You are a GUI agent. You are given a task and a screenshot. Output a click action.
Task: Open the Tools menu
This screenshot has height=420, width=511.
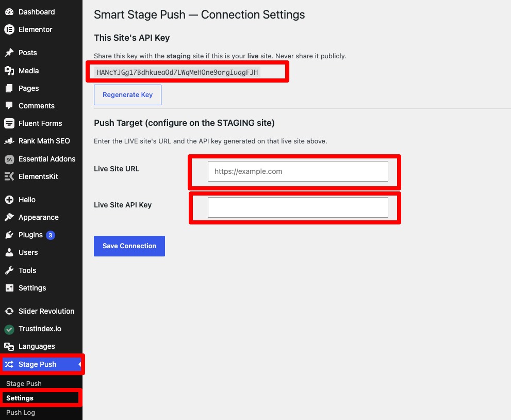point(27,270)
